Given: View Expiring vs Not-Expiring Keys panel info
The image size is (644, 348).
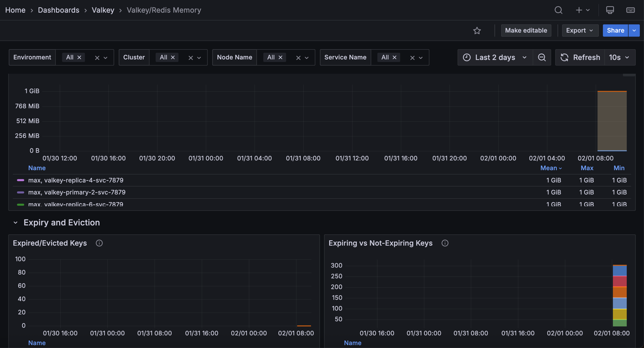Looking at the screenshot, I should (445, 243).
